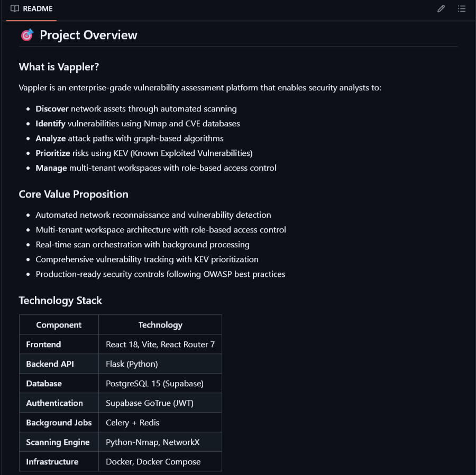This screenshot has width=476, height=475.
Task: Click the Flask (Python) table cell
Action: pyautogui.click(x=132, y=364)
